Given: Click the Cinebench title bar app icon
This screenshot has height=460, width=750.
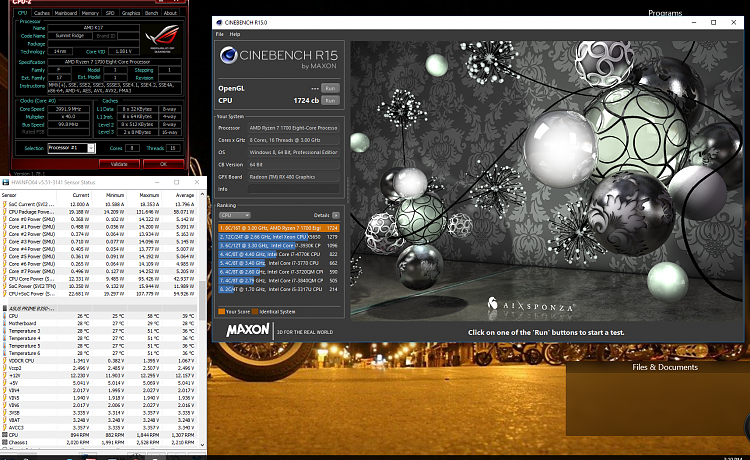Looking at the screenshot, I should [x=219, y=22].
